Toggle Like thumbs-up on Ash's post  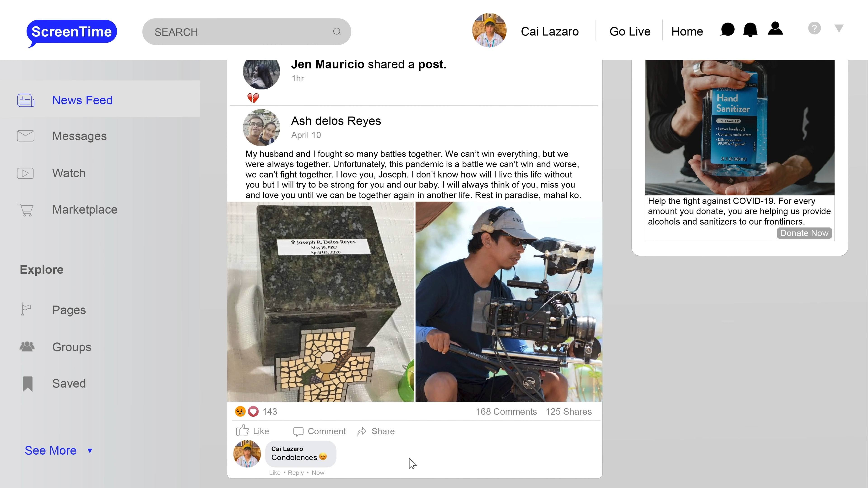click(252, 431)
